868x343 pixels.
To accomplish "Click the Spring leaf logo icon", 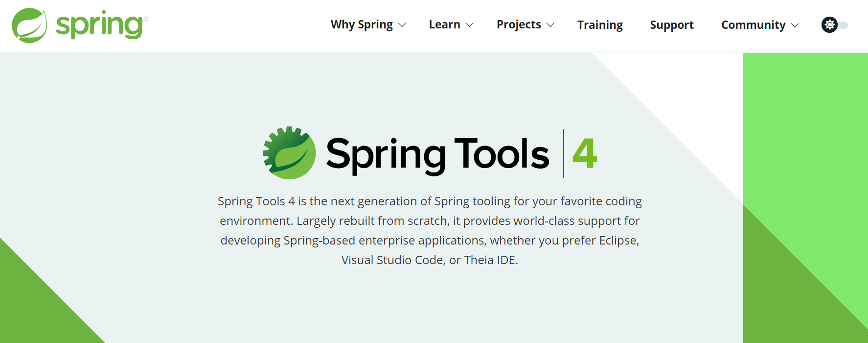I will pos(29,25).
